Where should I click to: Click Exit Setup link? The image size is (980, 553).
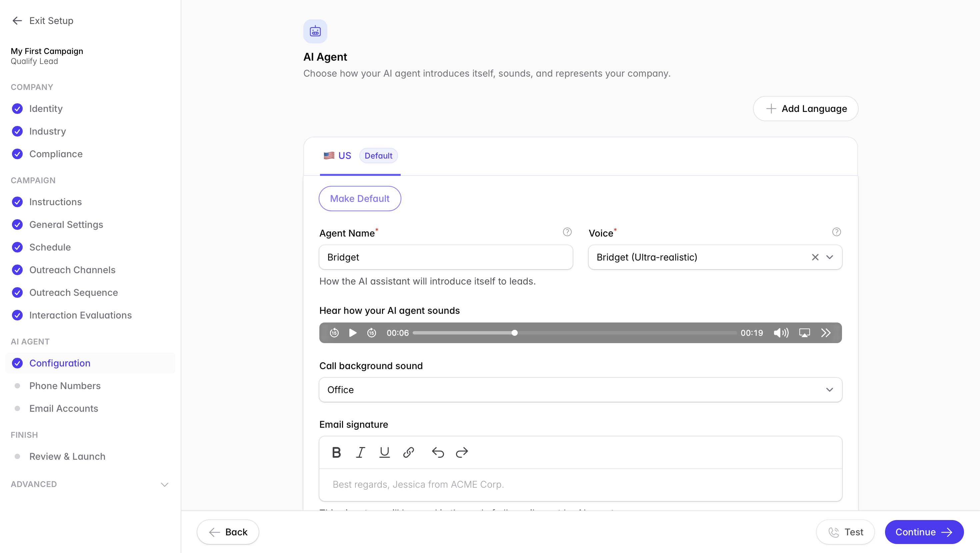tap(43, 21)
